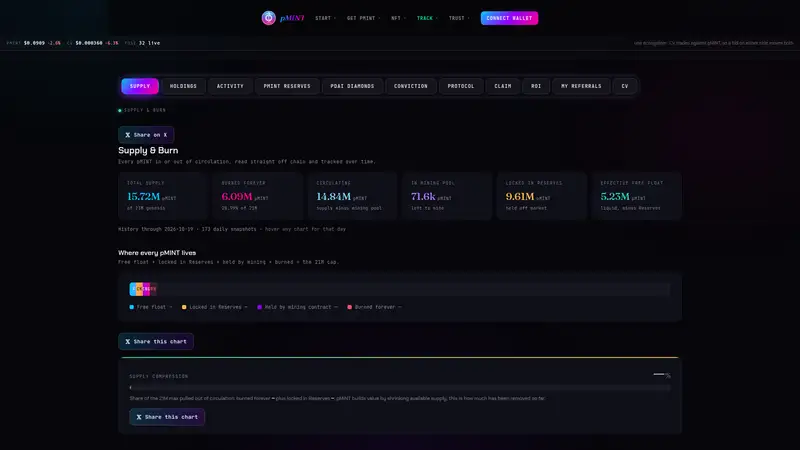Open the TRUST navigation dropdown
Viewport: 800px width, 450px height.
tap(459, 18)
